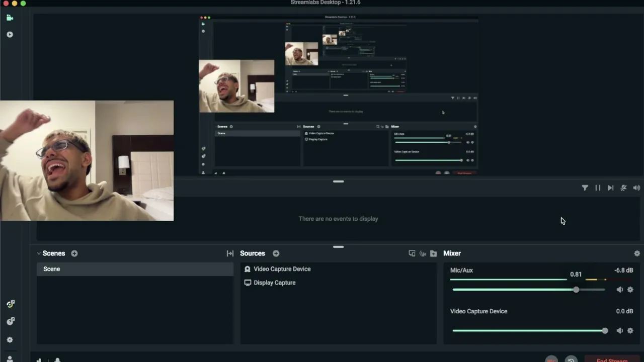Mute the Mic/Aux audio source

coord(619,290)
